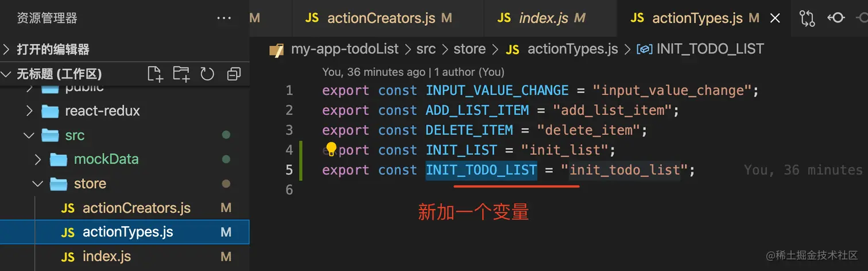Click line number 1 in the gutter
The height and width of the screenshot is (271, 868).
click(289, 91)
